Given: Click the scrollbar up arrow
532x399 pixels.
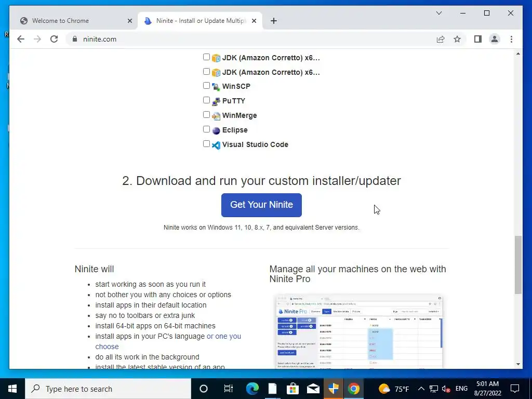Looking at the screenshot, I should click(x=518, y=54).
